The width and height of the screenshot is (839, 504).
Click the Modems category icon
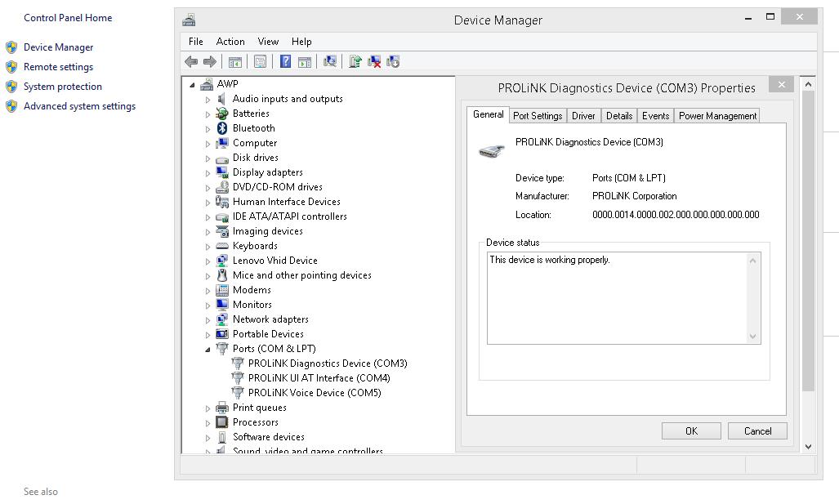(x=222, y=290)
